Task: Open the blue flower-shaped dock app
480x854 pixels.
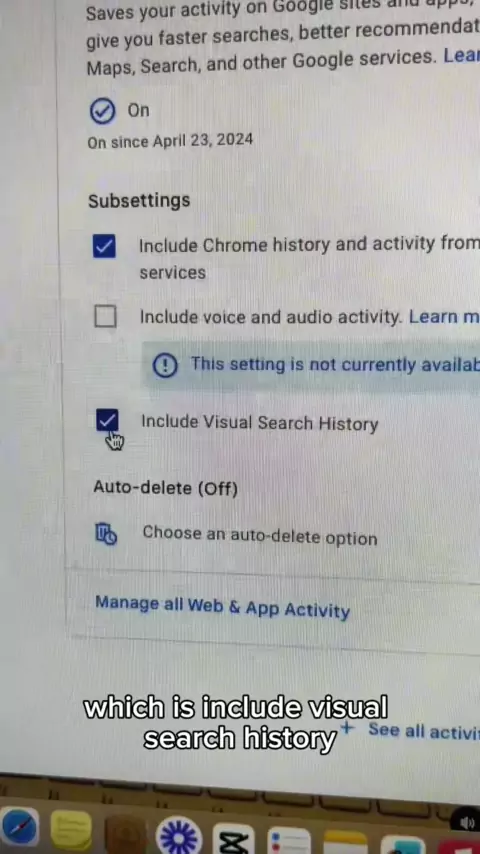Action: tap(179, 835)
